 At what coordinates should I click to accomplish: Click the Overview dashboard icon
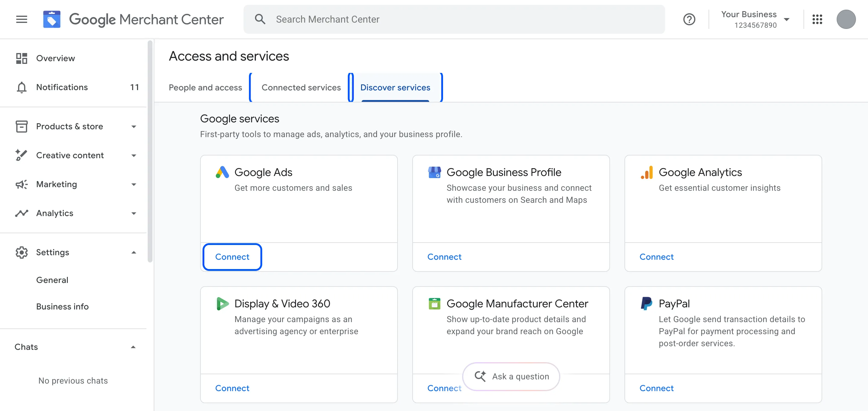[x=22, y=58]
